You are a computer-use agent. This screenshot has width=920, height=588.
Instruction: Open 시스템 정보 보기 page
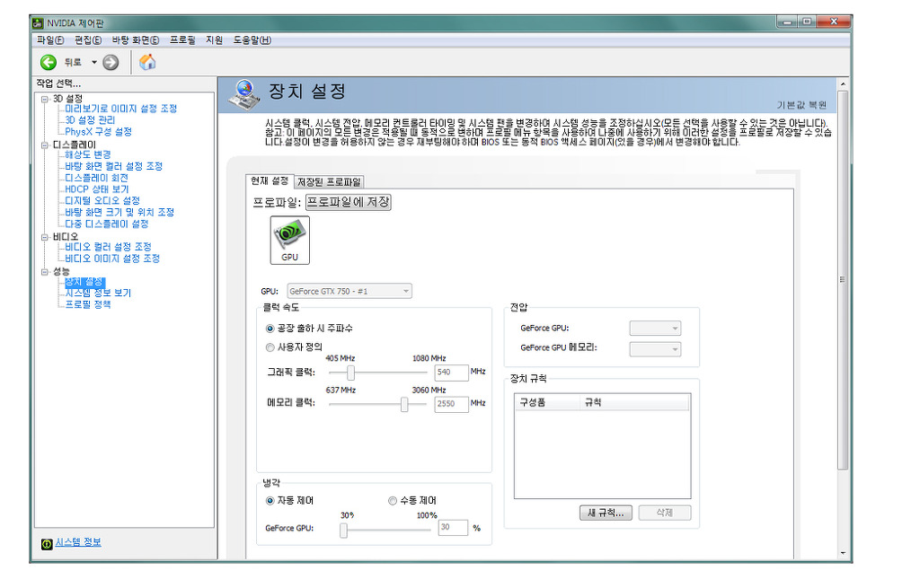(98, 294)
